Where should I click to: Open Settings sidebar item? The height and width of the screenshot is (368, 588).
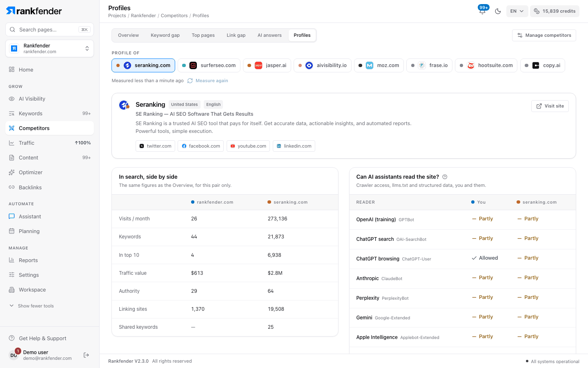coord(50,275)
